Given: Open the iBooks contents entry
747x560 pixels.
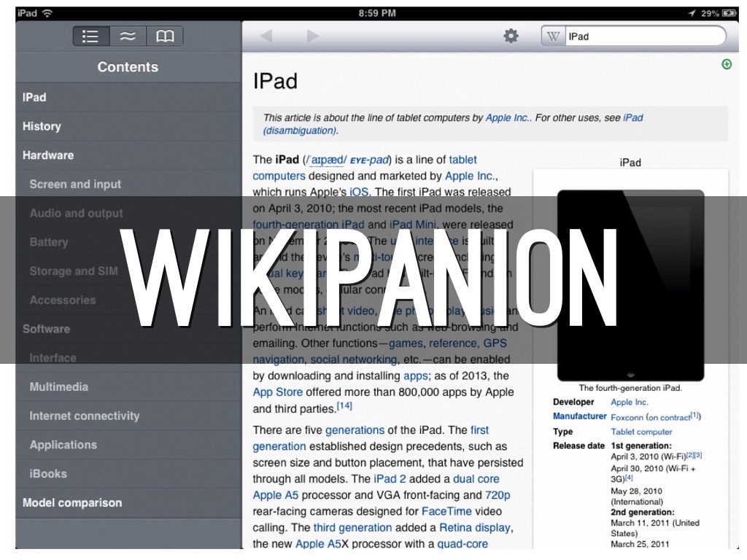Looking at the screenshot, I should [48, 473].
